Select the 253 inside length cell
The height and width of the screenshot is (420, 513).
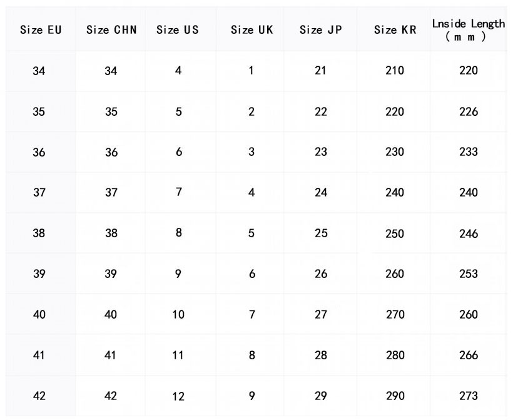click(x=468, y=274)
